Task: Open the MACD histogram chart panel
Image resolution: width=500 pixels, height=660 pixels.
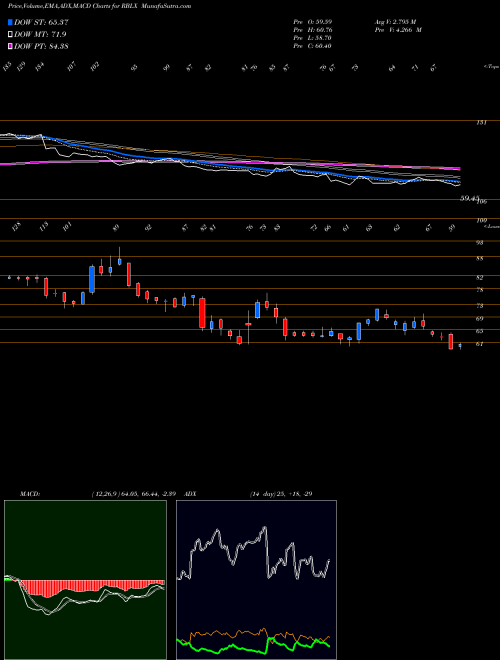Action: (x=85, y=580)
